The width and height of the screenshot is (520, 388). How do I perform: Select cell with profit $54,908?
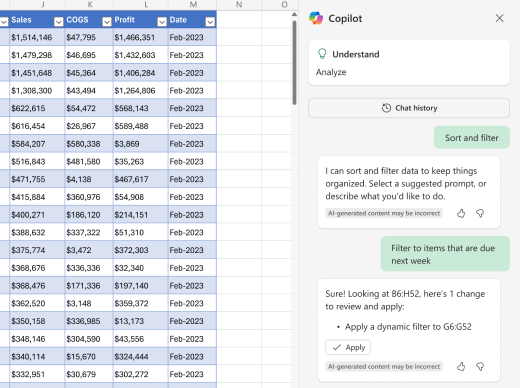[141, 197]
